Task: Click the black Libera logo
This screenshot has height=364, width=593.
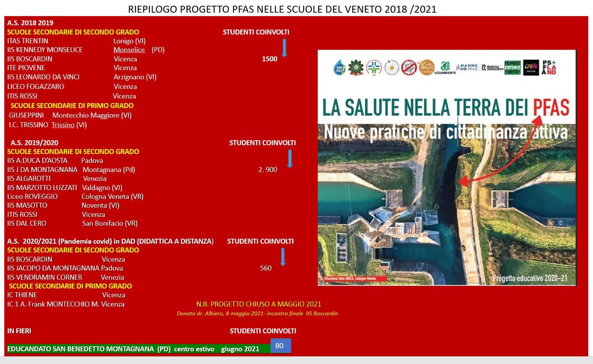Action: (x=531, y=68)
